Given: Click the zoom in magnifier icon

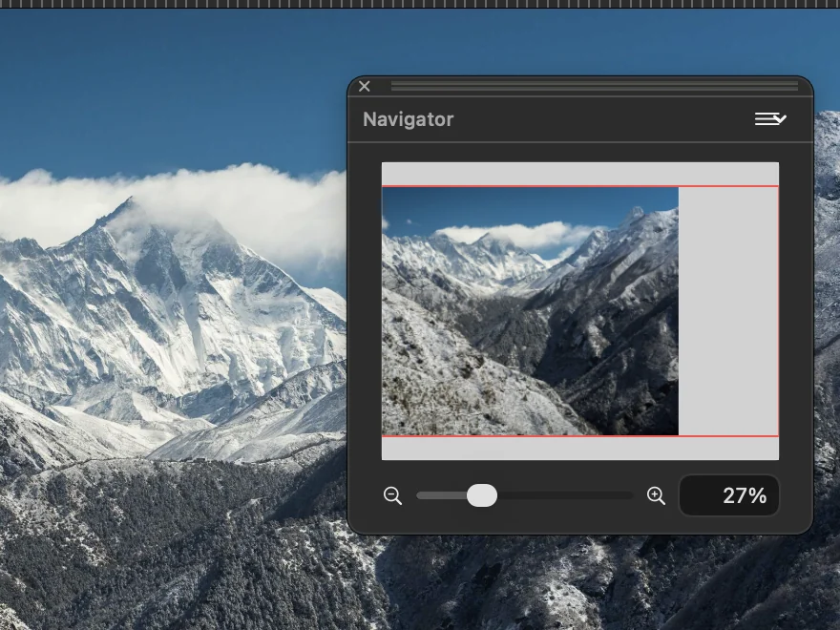Looking at the screenshot, I should 657,495.
